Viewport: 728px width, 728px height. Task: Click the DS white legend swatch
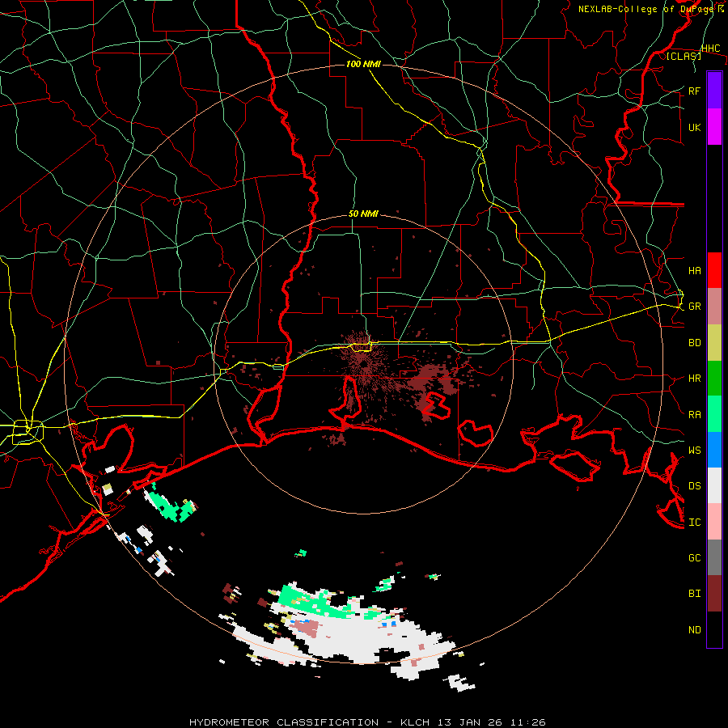tap(714, 485)
